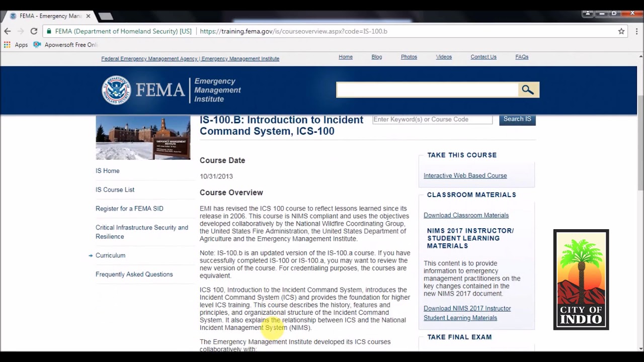
Task: Click Download Classroom Materials link
Action: [466, 215]
